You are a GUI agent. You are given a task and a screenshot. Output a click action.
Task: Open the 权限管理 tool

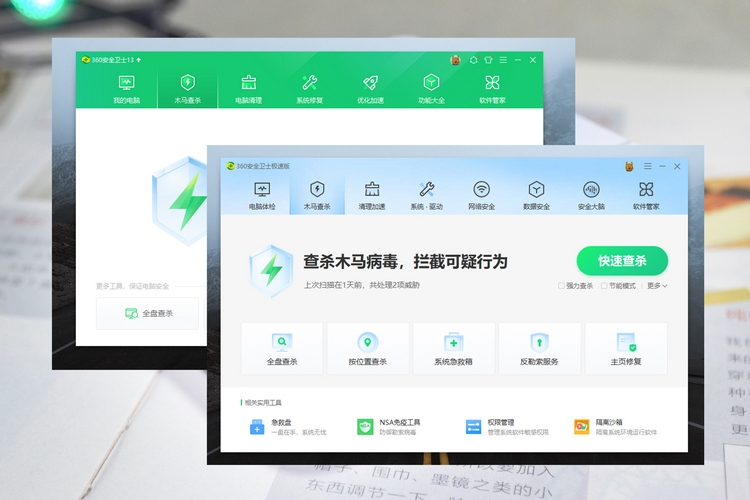[507, 426]
